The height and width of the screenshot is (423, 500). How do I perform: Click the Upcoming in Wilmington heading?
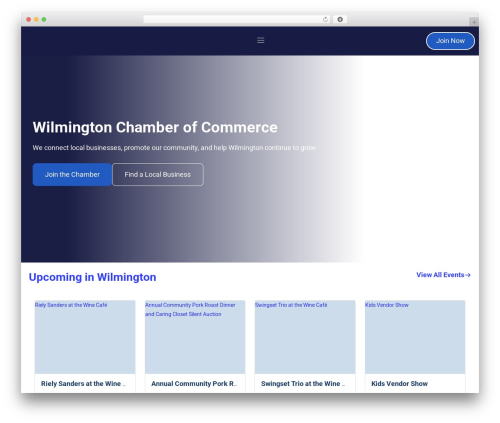[92, 277]
